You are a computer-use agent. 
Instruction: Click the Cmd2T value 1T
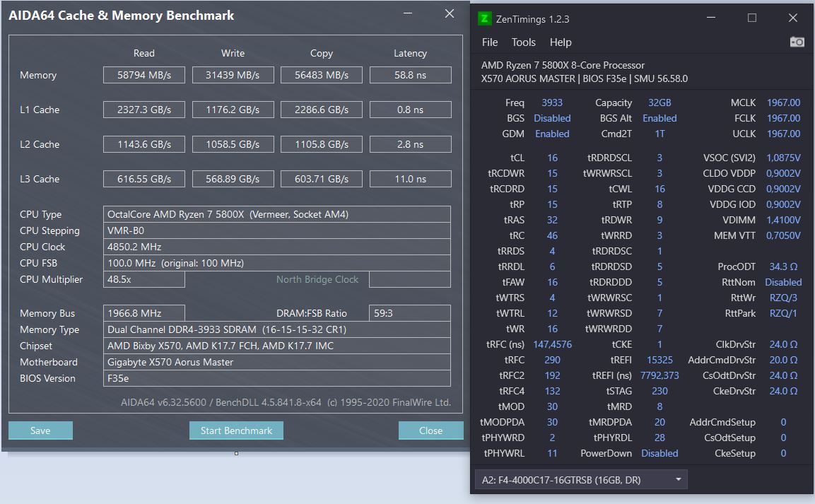[x=659, y=134]
